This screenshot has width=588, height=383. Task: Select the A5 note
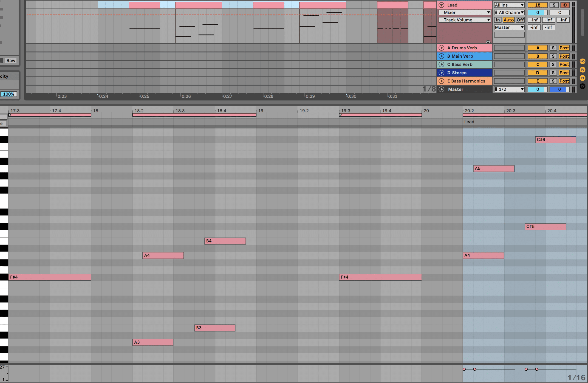[494, 169]
